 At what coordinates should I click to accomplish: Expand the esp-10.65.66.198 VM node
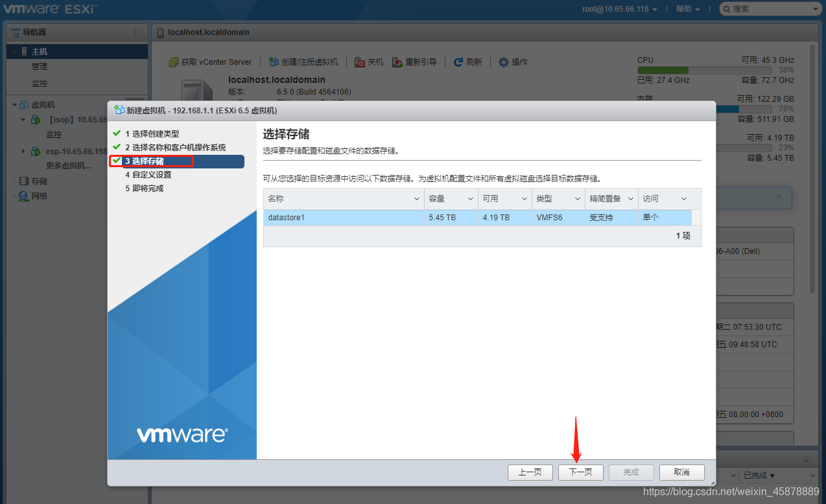23,152
